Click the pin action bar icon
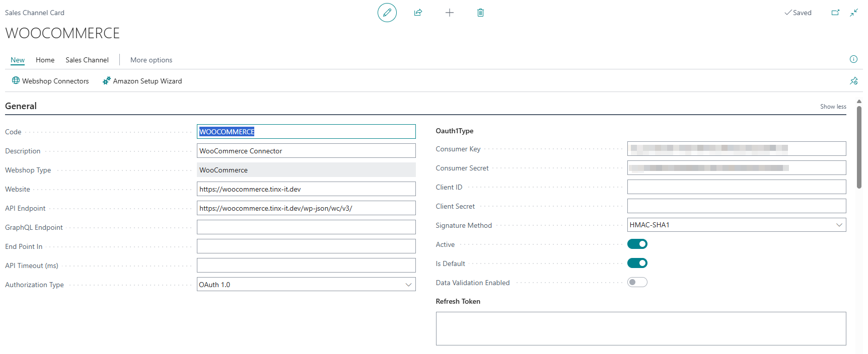This screenshot has height=354, width=868. 854,81
